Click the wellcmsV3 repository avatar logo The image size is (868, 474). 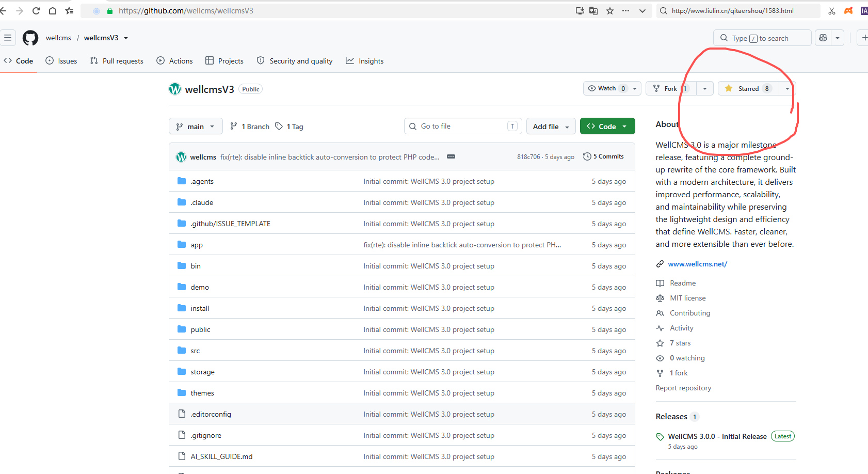coord(175,89)
